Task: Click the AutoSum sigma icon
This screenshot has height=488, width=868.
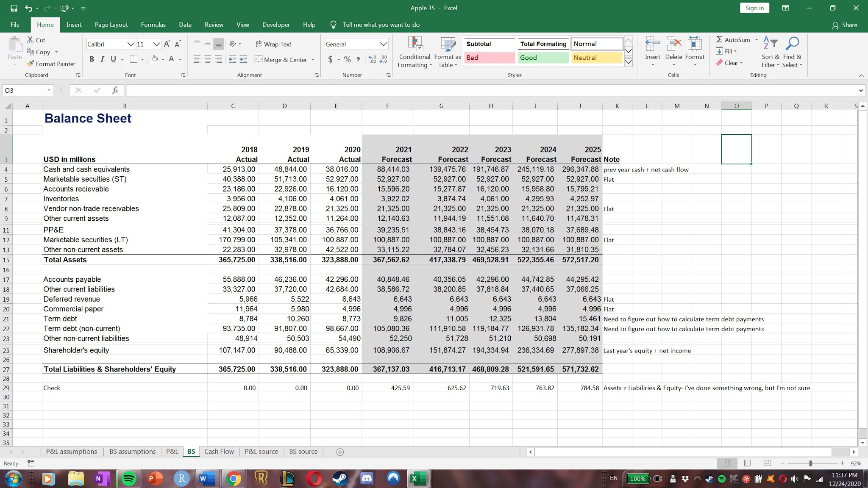Action: [719, 39]
